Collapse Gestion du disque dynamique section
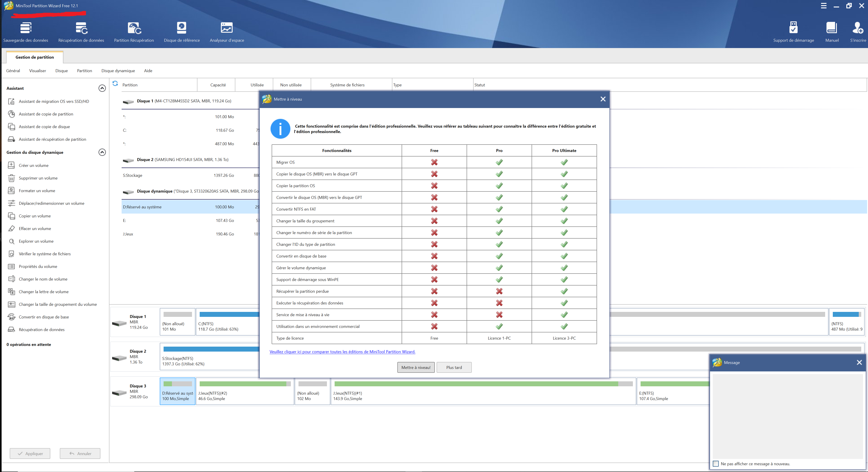The height and width of the screenshot is (472, 868). [102, 152]
